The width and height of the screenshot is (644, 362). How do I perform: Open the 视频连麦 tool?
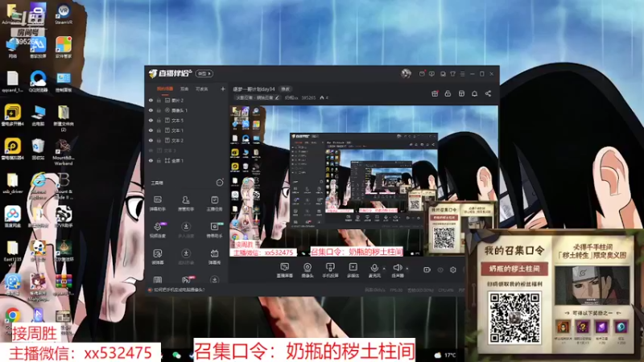(158, 230)
